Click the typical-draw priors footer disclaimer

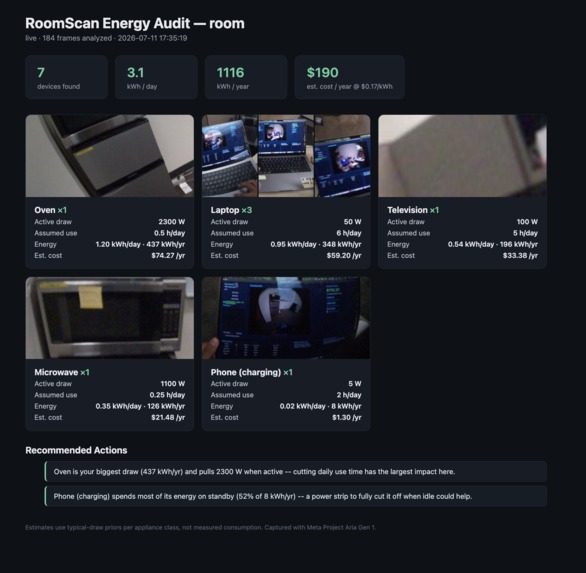[x=200, y=527]
